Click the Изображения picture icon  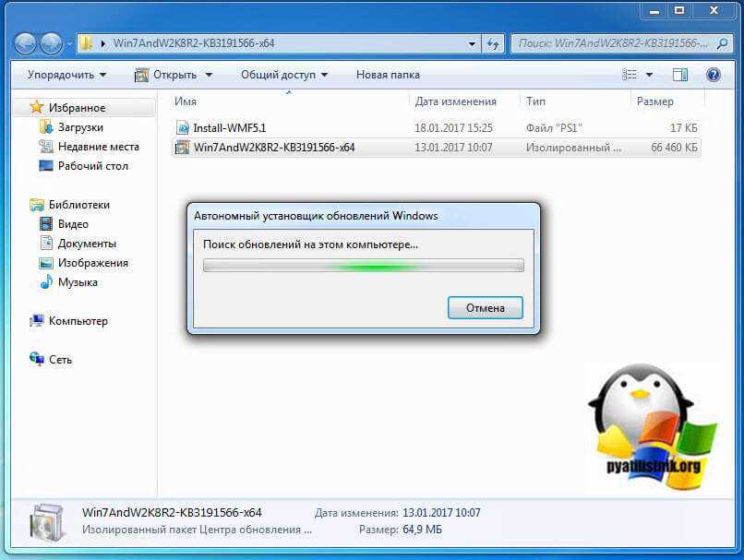coord(46,263)
